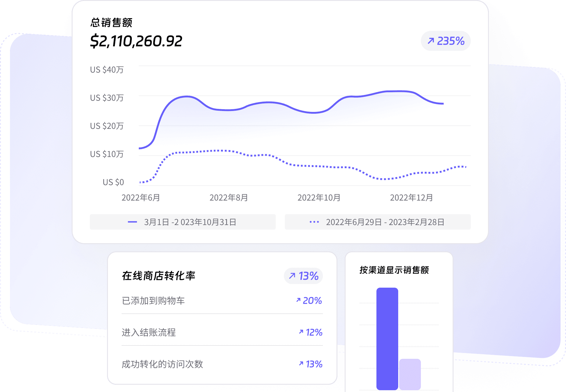This screenshot has height=392, width=566.
Task: Click the 235% growth badge
Action: (446, 41)
